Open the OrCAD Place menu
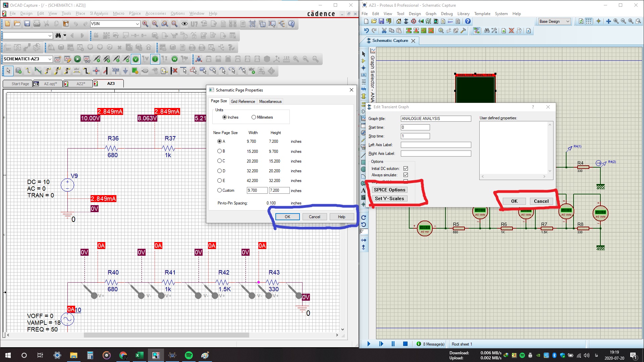644x362 pixels. coord(80,13)
